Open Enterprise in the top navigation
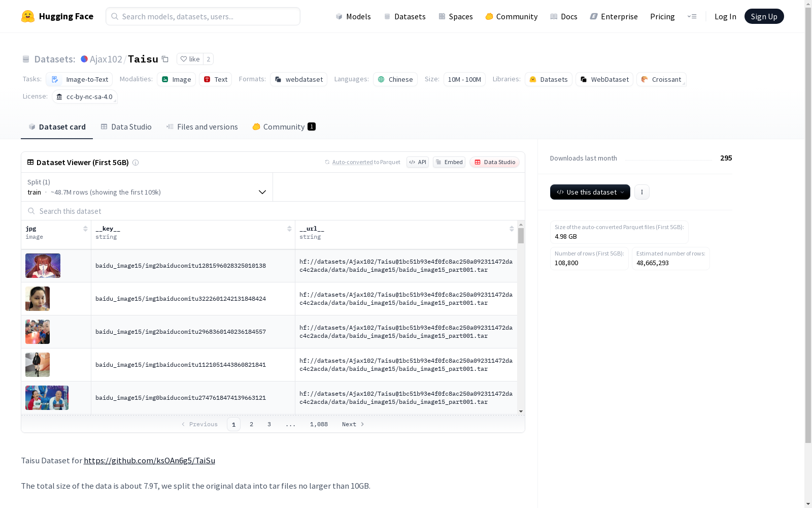 click(614, 16)
